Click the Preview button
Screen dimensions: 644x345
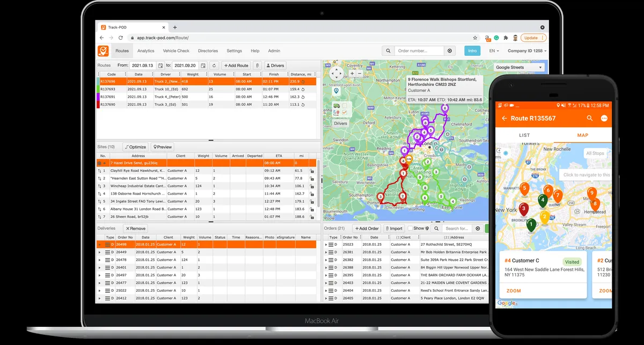pyautogui.click(x=163, y=147)
